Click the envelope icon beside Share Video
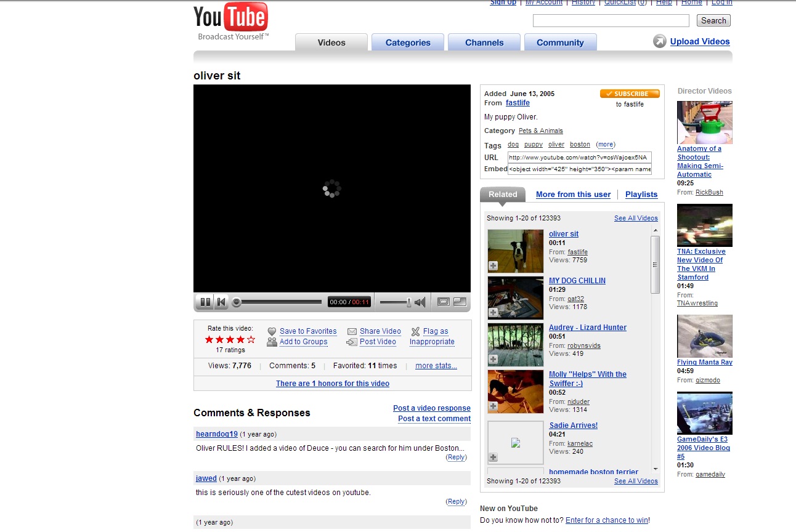This screenshot has width=796, height=532. (x=352, y=331)
